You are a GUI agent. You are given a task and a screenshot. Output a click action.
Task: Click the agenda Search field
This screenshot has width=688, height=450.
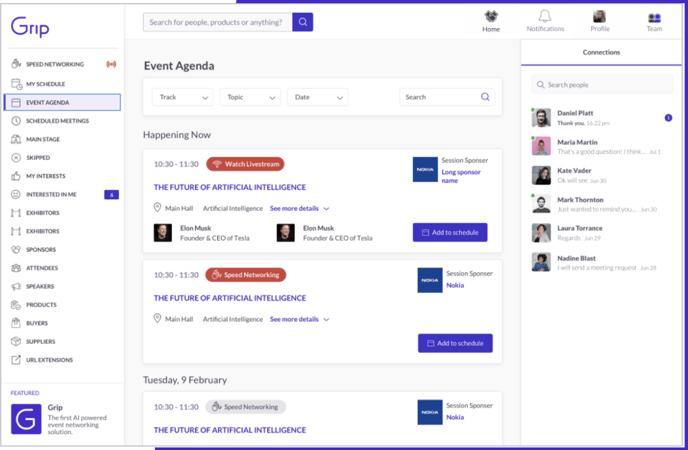447,97
